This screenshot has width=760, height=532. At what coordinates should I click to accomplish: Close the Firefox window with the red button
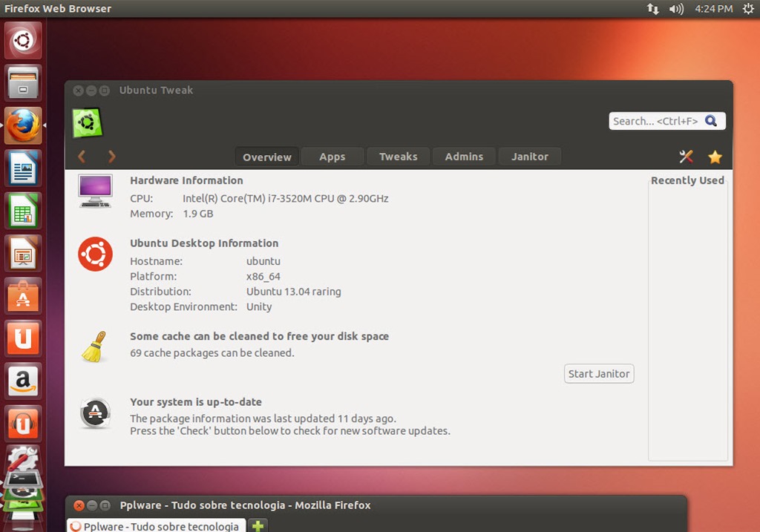(79, 505)
